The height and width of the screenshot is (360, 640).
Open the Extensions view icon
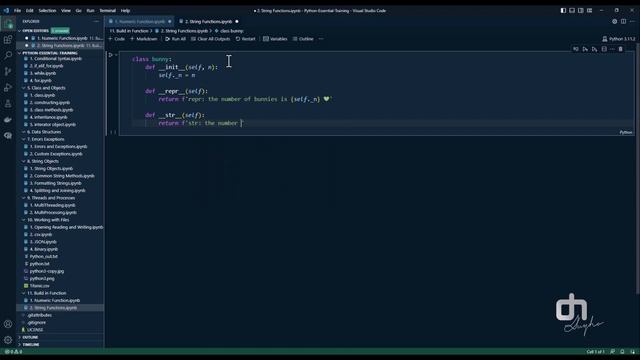8,40
